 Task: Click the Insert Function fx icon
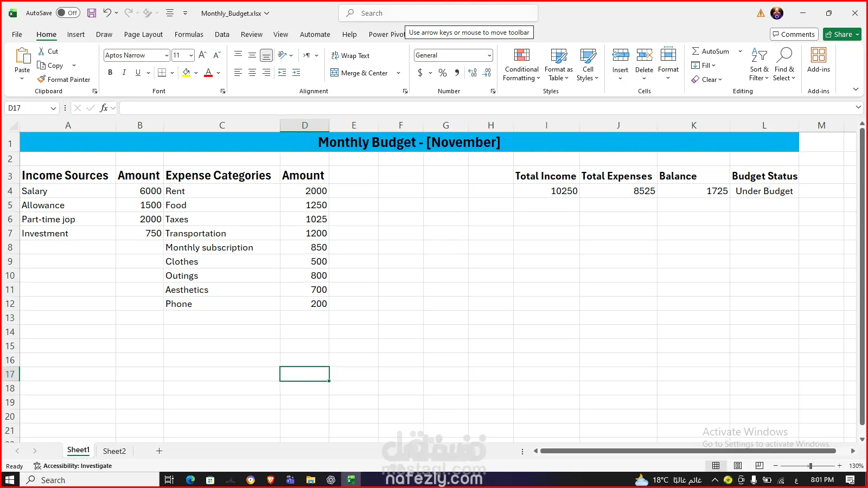click(104, 108)
